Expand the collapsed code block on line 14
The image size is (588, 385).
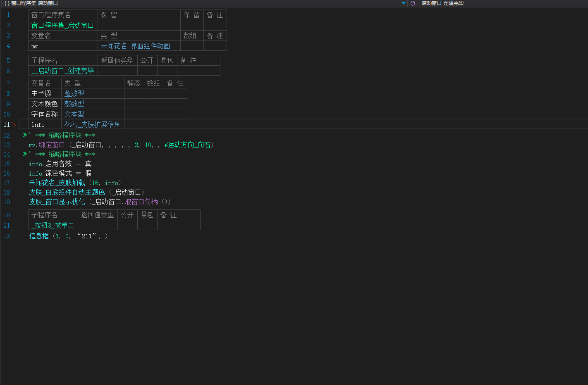pyautogui.click(x=25, y=154)
